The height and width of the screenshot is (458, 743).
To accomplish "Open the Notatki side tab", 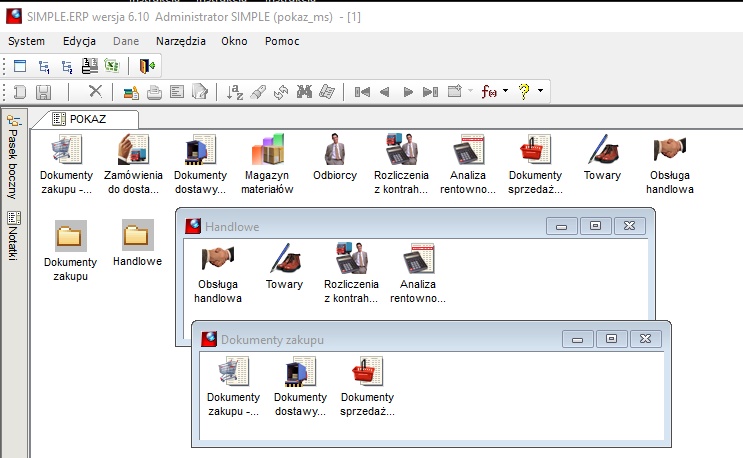I will coord(13,236).
